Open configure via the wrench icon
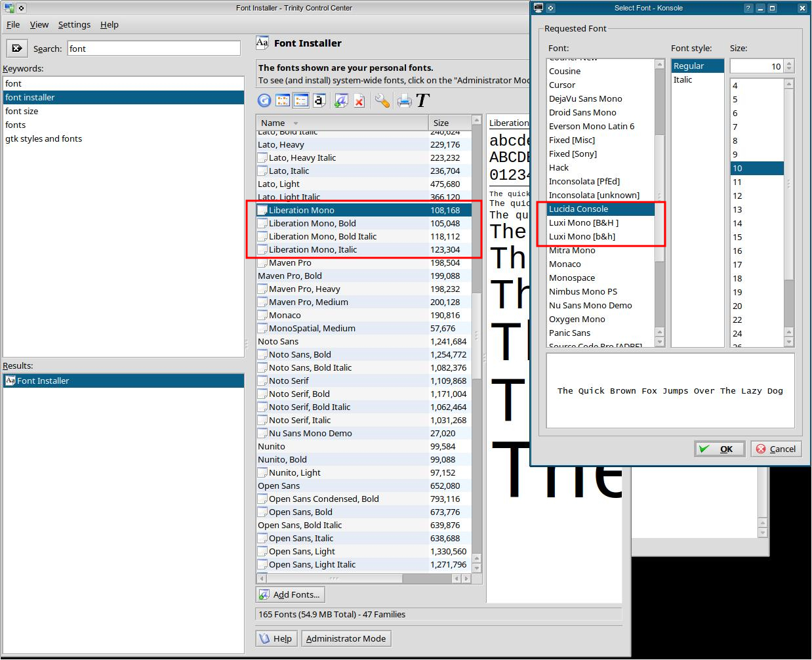The height and width of the screenshot is (660, 812). coord(382,100)
